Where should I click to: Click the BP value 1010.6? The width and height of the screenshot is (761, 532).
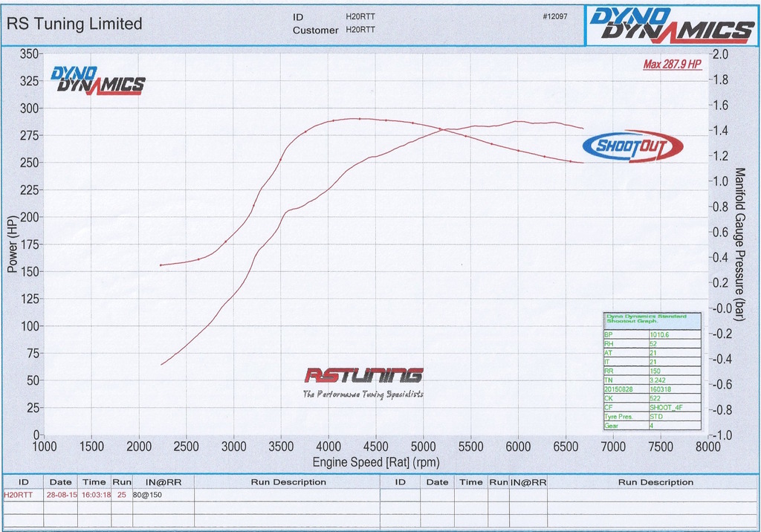(659, 335)
